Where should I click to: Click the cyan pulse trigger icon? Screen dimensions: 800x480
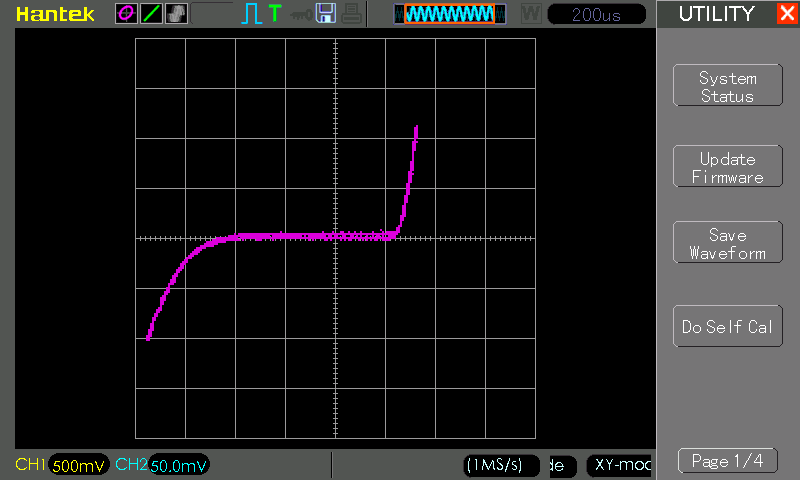(x=251, y=14)
